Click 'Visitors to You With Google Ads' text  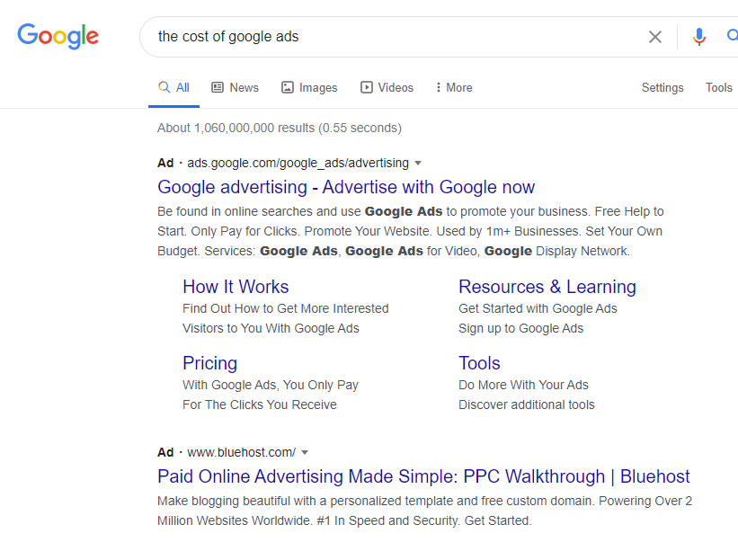[x=271, y=328]
